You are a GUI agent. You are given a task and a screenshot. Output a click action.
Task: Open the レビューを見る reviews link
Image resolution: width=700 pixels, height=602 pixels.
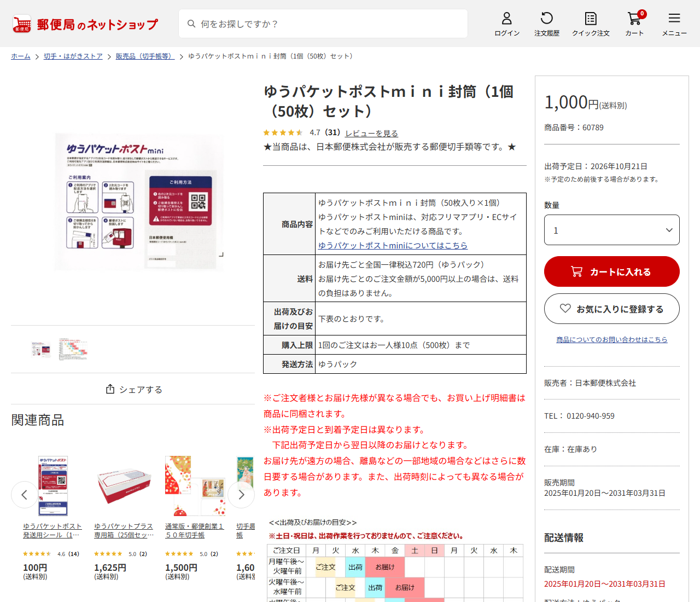click(372, 133)
